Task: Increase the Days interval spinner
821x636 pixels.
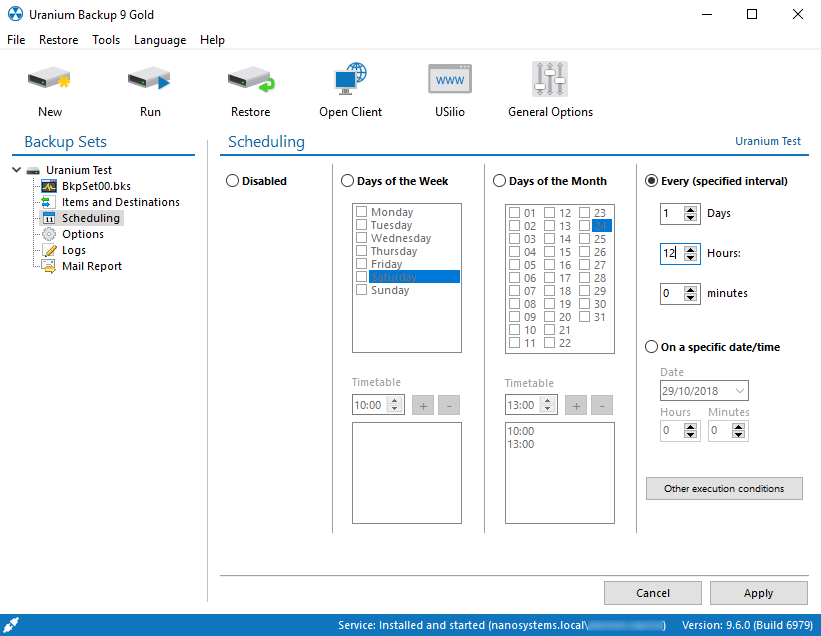Action: pyautogui.click(x=690, y=209)
